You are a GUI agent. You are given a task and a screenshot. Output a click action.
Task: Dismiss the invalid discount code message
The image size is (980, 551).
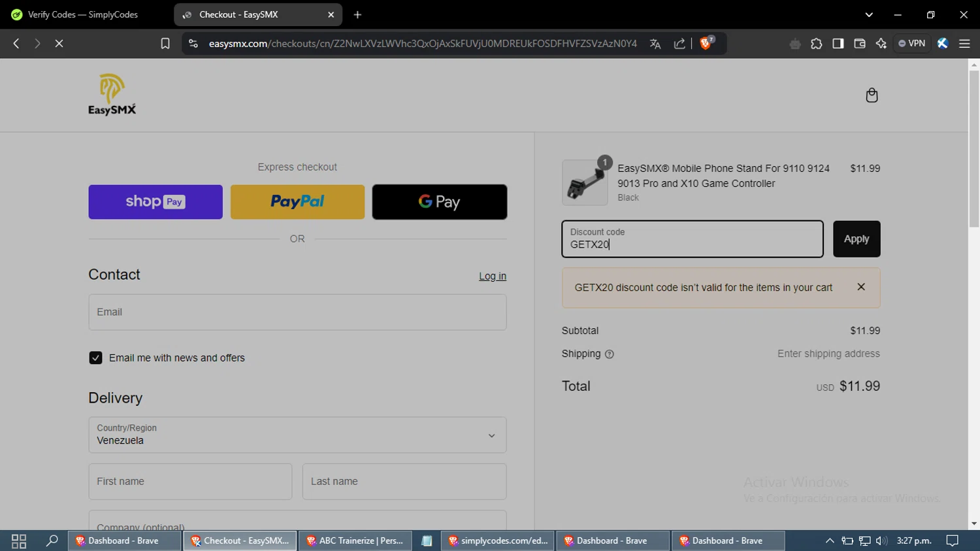pos(861,287)
